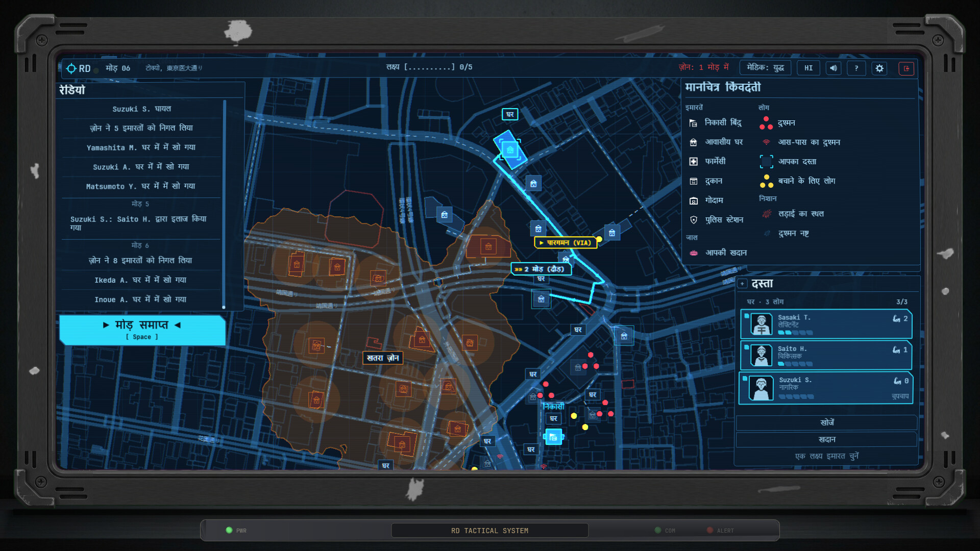Viewport: 980px width, 551px height.
Task: Click the COM indicator light
Action: coord(658,530)
